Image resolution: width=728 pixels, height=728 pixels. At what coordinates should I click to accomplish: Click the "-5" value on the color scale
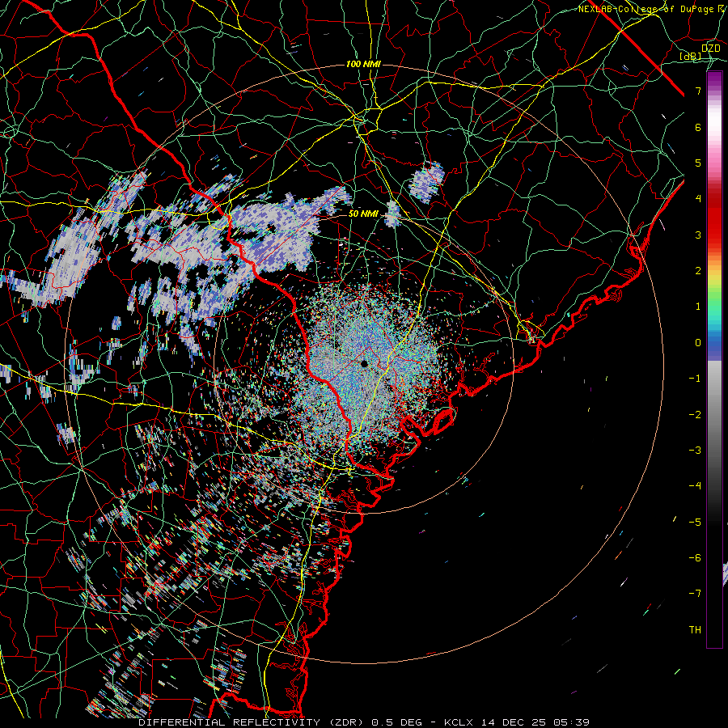click(695, 523)
